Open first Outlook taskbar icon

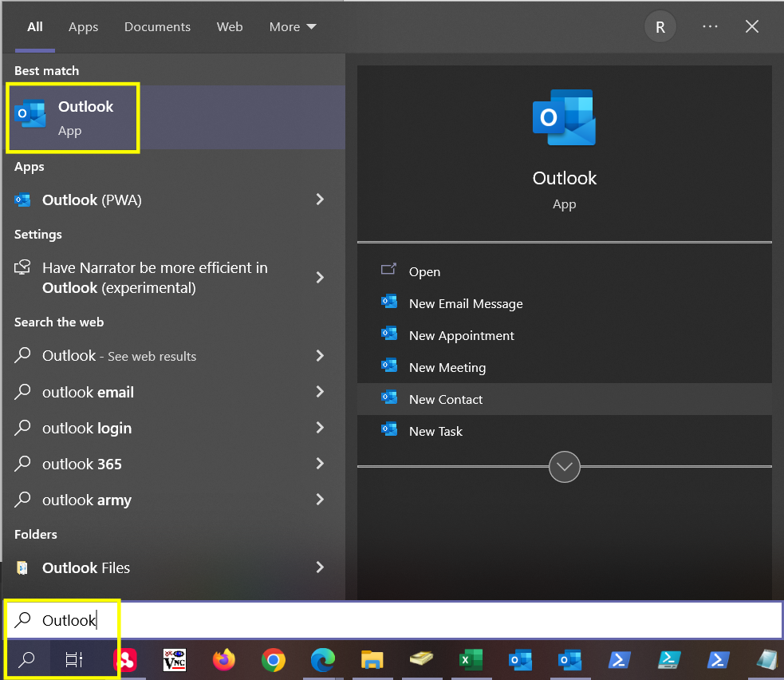click(x=520, y=660)
